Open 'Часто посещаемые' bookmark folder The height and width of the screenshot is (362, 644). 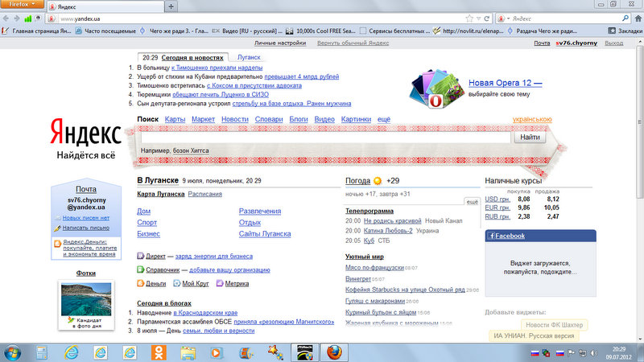coord(105,31)
